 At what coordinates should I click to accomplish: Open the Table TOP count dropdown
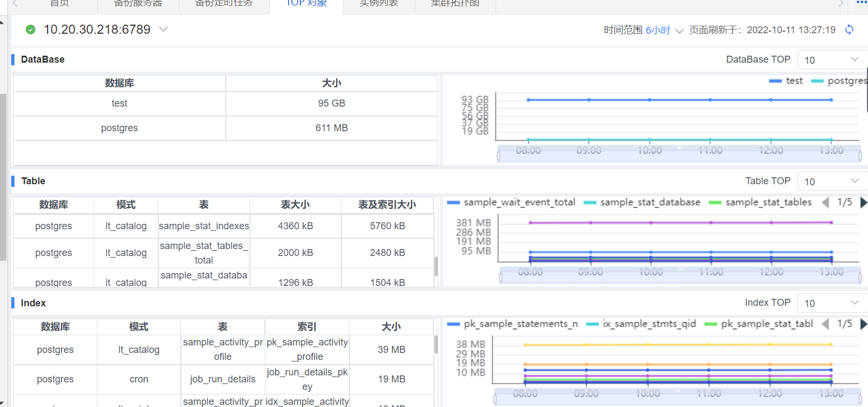click(x=832, y=182)
